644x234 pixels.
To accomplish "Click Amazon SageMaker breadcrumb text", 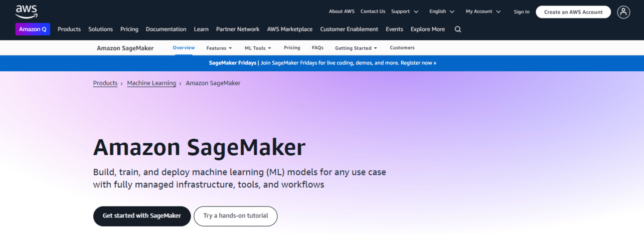I will click(x=213, y=83).
